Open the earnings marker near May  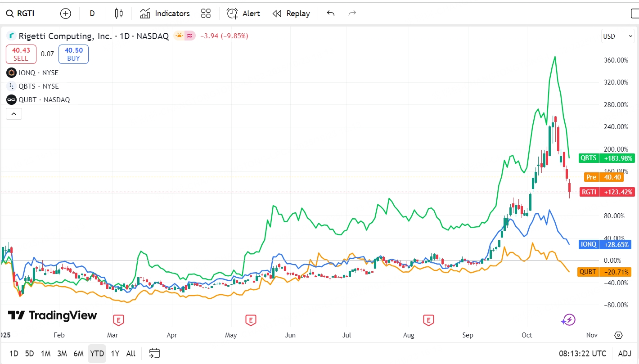[251, 320]
